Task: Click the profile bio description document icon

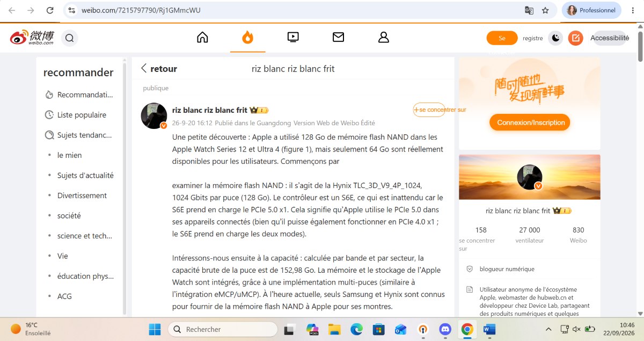Action: (470, 289)
